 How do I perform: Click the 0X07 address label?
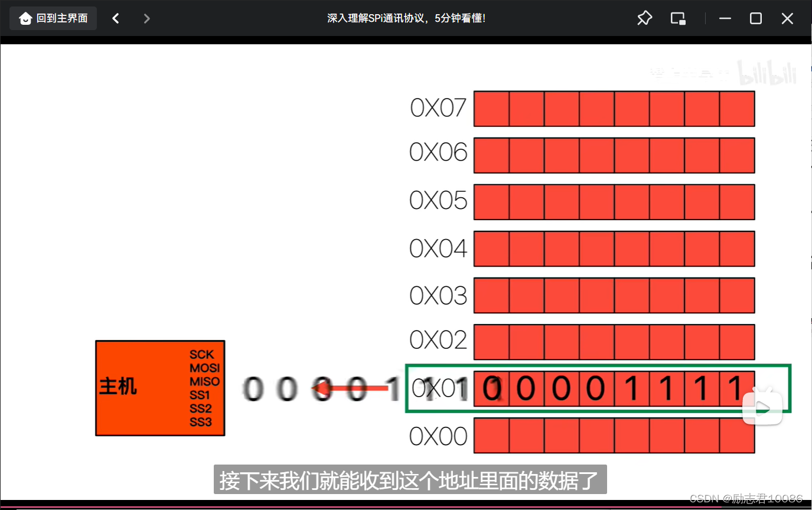439,108
